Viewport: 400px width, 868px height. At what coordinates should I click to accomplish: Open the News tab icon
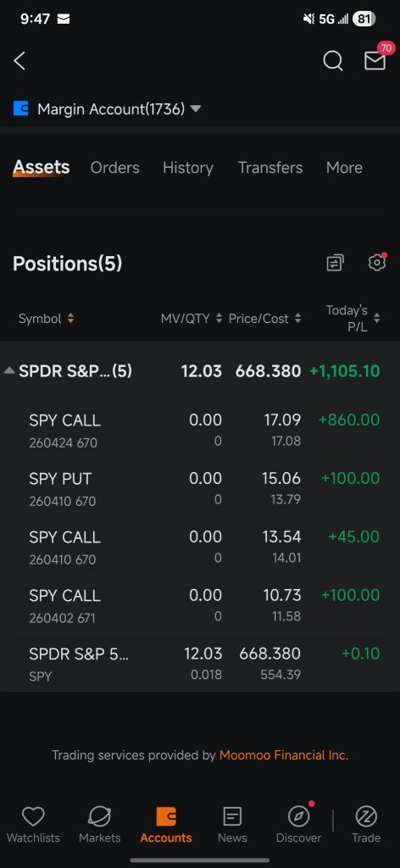coord(232,816)
